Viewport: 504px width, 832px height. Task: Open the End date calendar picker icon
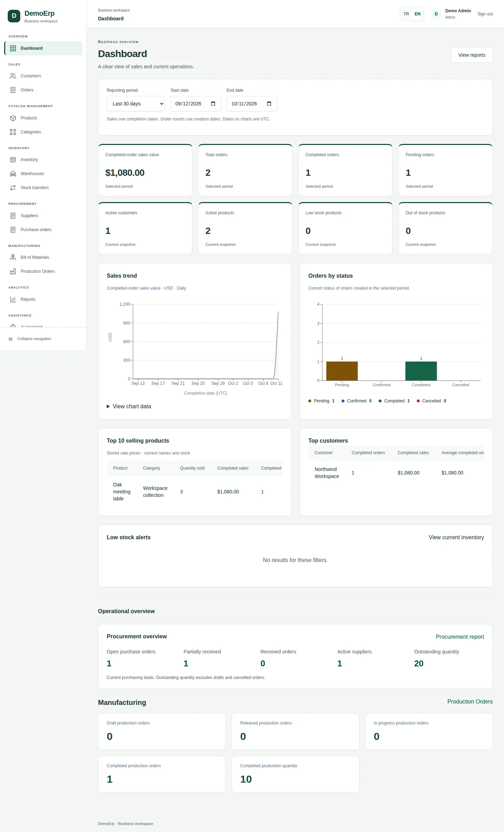point(269,104)
